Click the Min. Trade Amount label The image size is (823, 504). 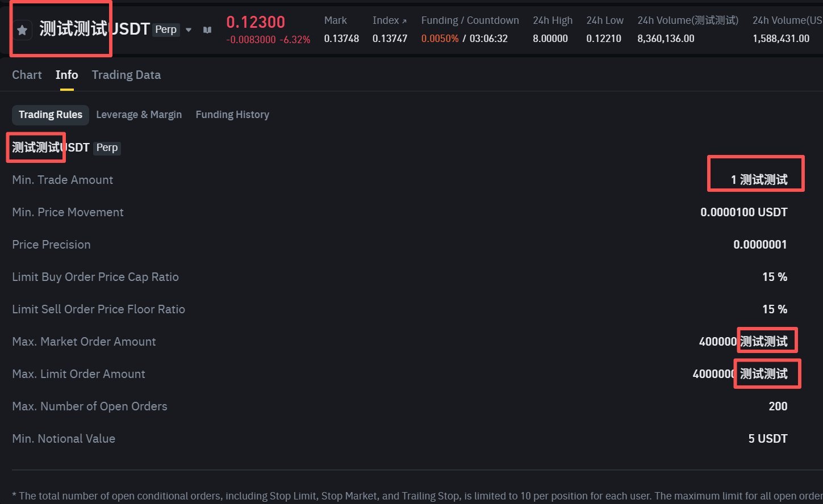pyautogui.click(x=62, y=180)
